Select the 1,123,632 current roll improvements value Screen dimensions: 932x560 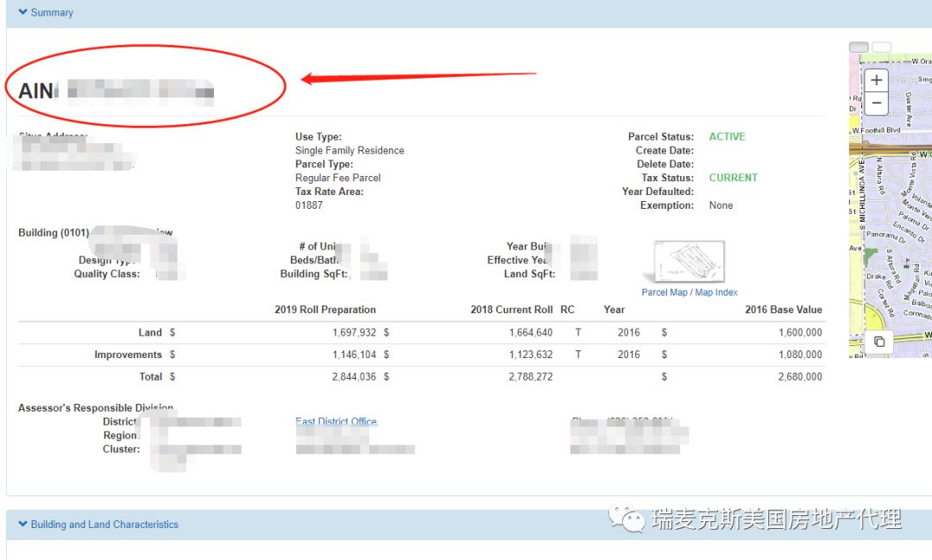pos(530,355)
